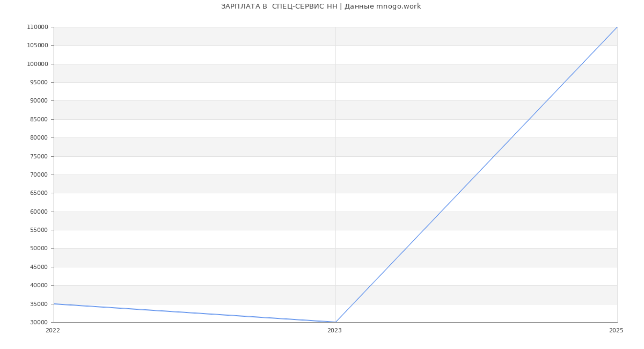Click the 50000 y-axis tick label
The height and width of the screenshot is (349, 644).
(x=39, y=249)
